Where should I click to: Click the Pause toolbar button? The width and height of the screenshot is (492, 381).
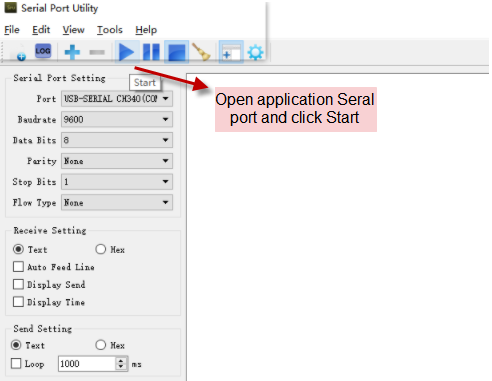coord(151,52)
